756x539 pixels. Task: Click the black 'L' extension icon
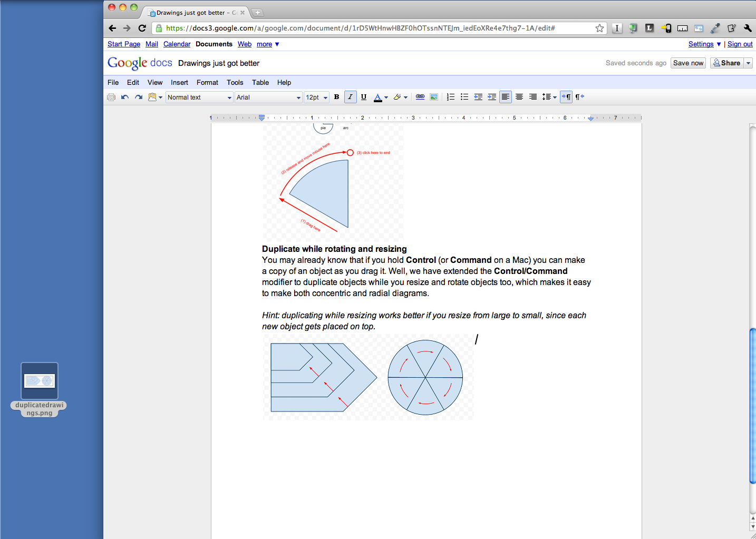(650, 28)
